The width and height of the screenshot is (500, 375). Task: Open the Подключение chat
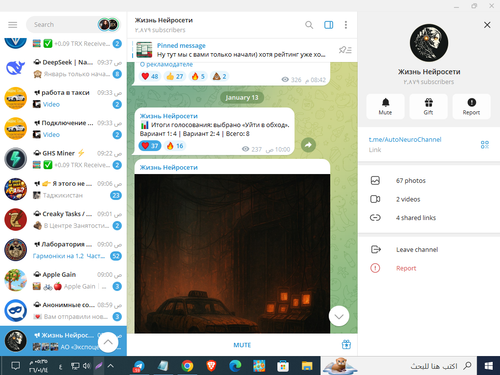click(x=63, y=129)
